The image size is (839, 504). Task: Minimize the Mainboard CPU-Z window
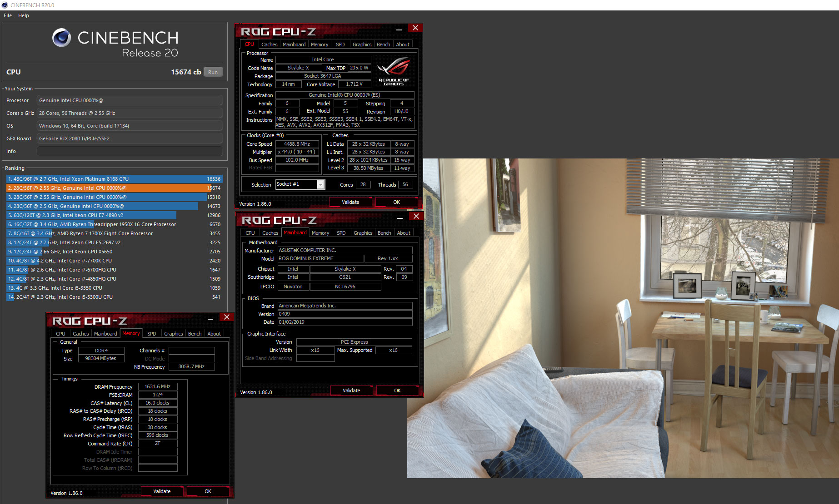(400, 217)
